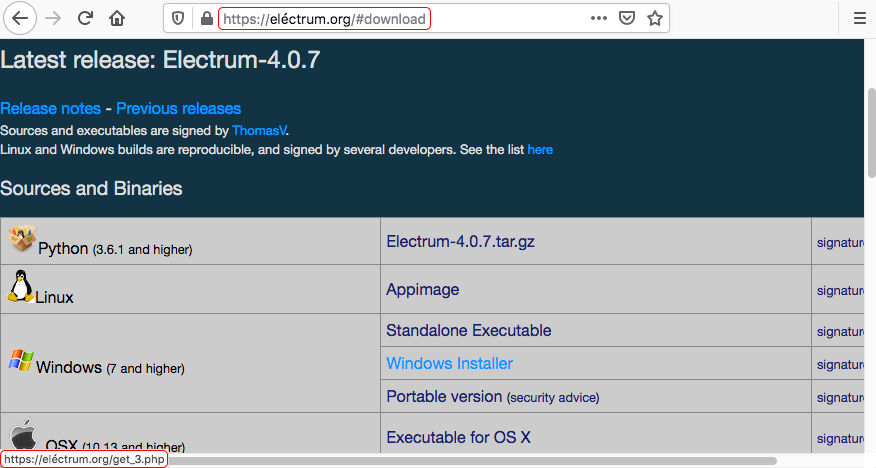Click the 'Sources and Binaries' heading
The image size is (876, 468).
click(91, 188)
